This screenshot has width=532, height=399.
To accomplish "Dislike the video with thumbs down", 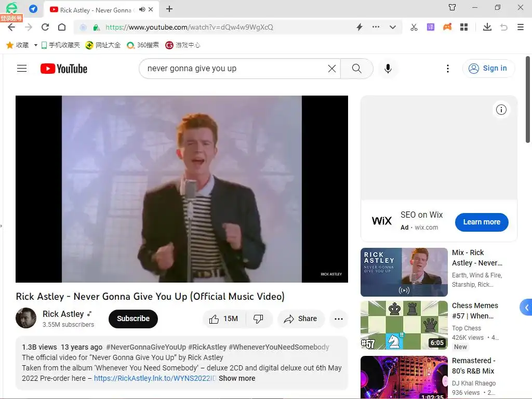I will 259,319.
